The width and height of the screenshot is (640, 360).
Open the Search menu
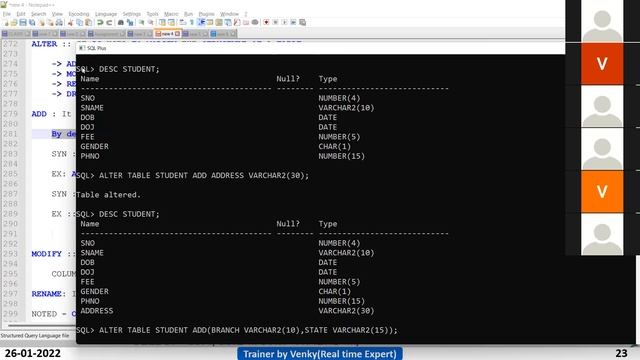coord(38,14)
